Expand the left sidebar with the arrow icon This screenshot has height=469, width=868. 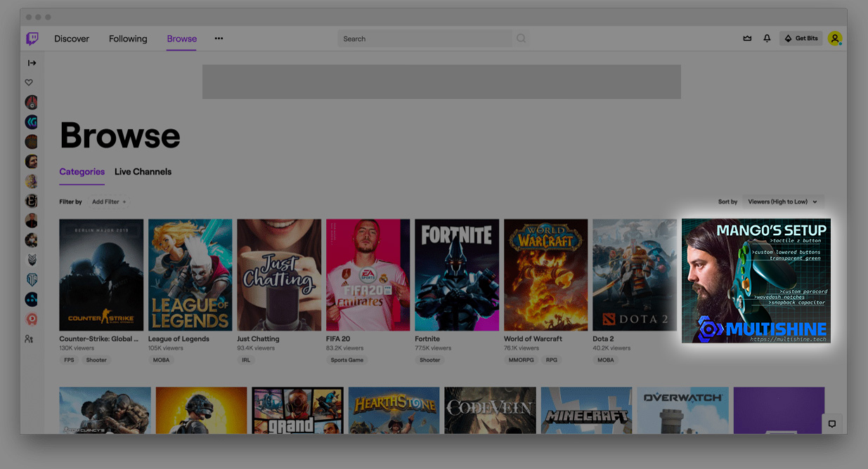tap(32, 63)
